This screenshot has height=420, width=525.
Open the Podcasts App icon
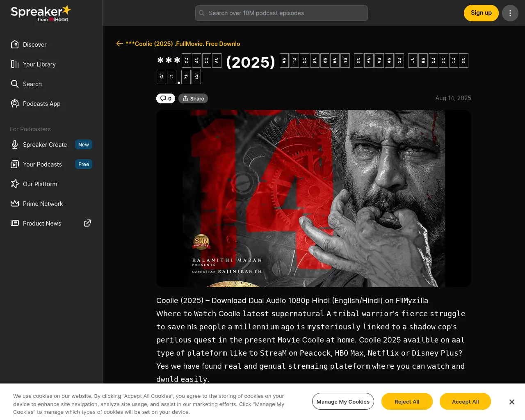point(15,103)
